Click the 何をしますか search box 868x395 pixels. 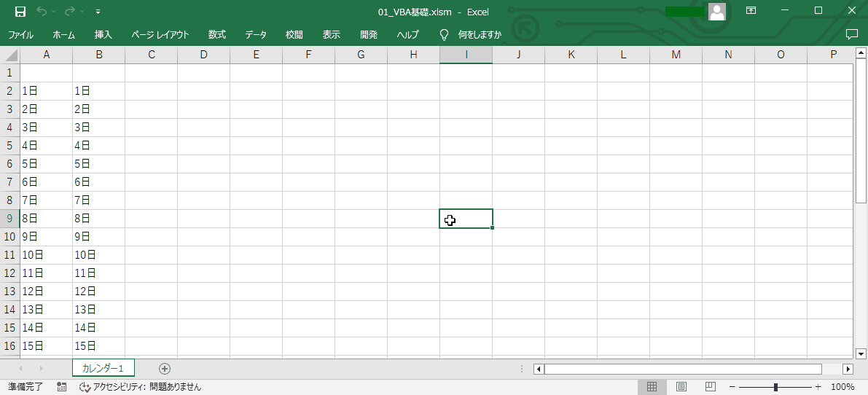pos(480,35)
